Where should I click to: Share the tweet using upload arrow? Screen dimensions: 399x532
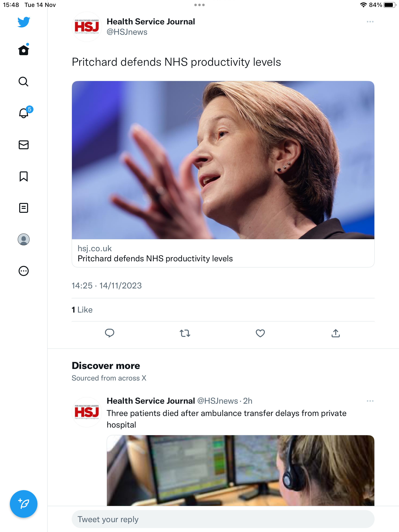click(335, 333)
